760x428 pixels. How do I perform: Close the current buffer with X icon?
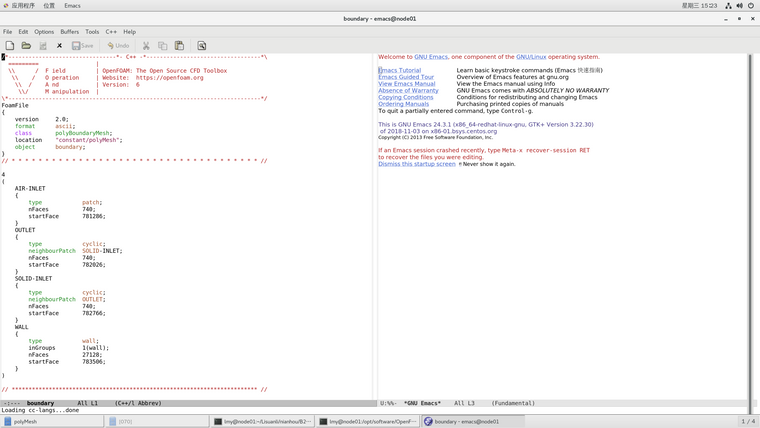click(x=59, y=46)
